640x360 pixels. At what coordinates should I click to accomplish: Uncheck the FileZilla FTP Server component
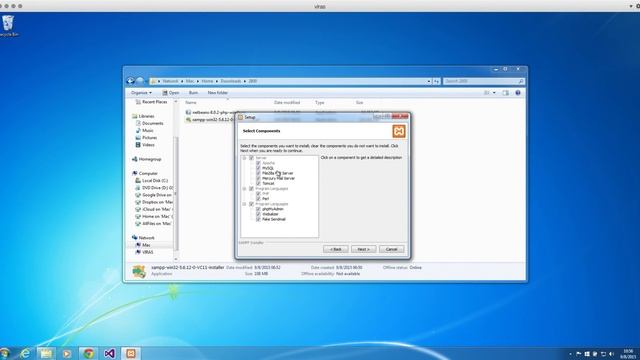pyautogui.click(x=258, y=173)
